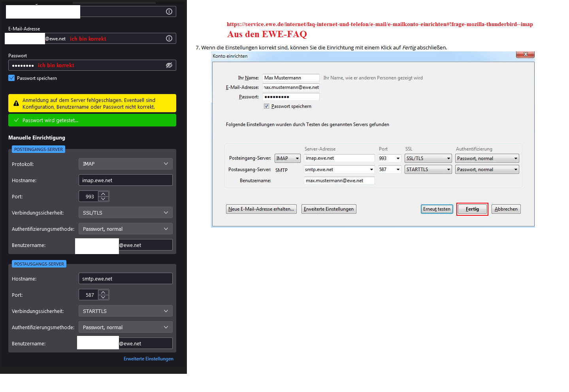569x392 pixels.
Task: Close the Konto einrichten dialog
Action: (x=526, y=55)
